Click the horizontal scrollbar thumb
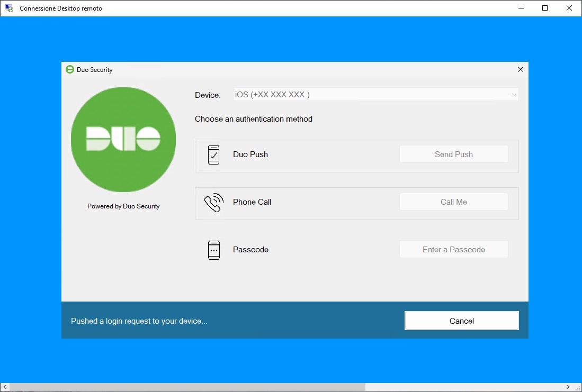 coord(187,387)
